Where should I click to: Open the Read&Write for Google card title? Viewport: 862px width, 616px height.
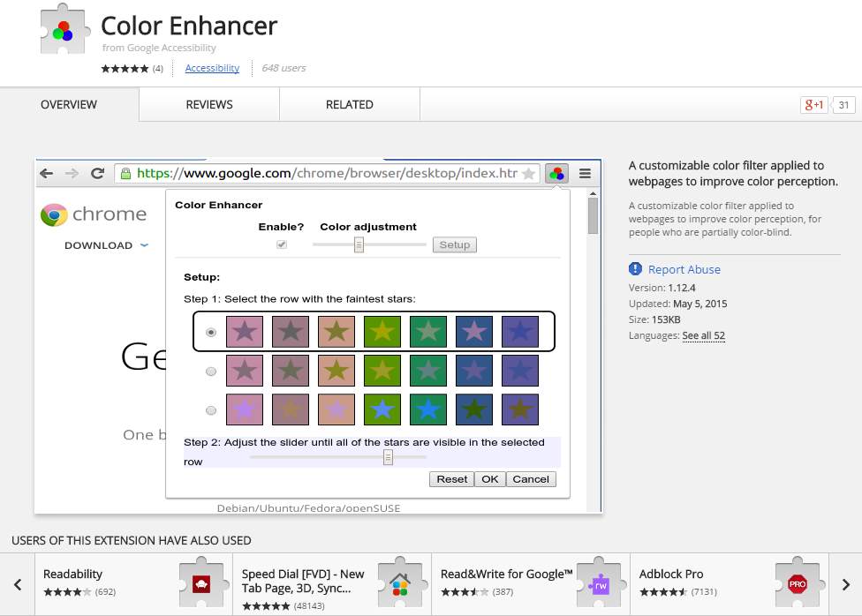(507, 575)
